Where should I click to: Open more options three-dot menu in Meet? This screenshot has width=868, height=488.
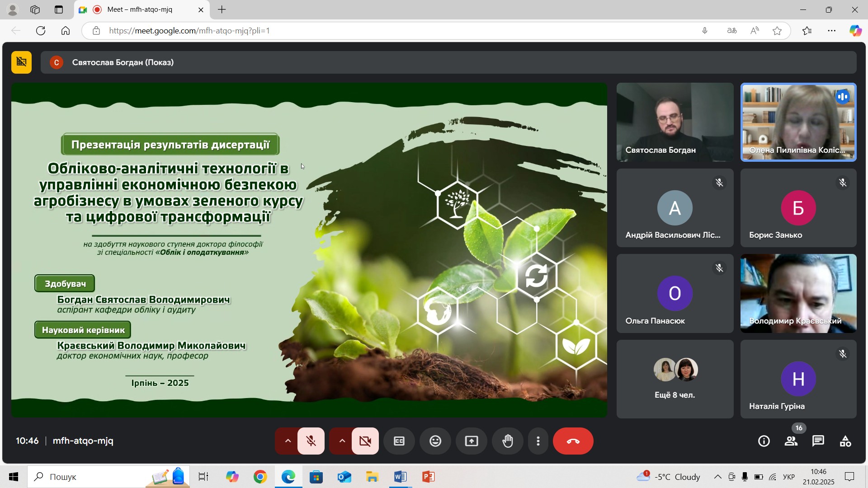[x=538, y=441]
